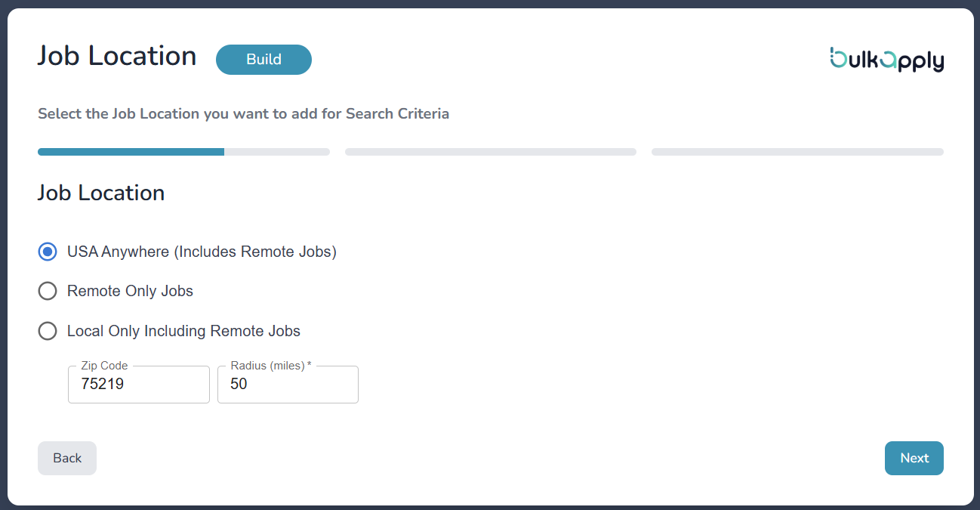This screenshot has height=510, width=980.
Task: Click the Local Only Including Remote Jobs label
Action: pos(183,331)
